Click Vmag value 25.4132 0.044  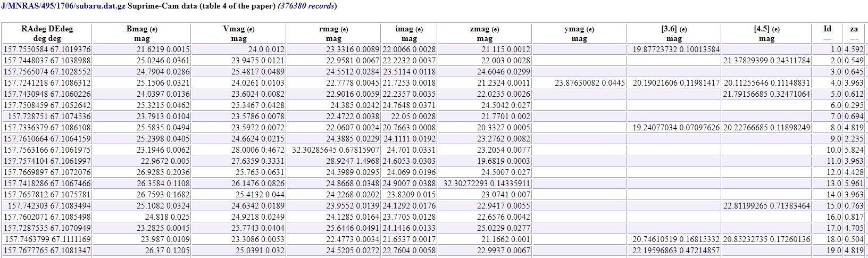click(260, 195)
